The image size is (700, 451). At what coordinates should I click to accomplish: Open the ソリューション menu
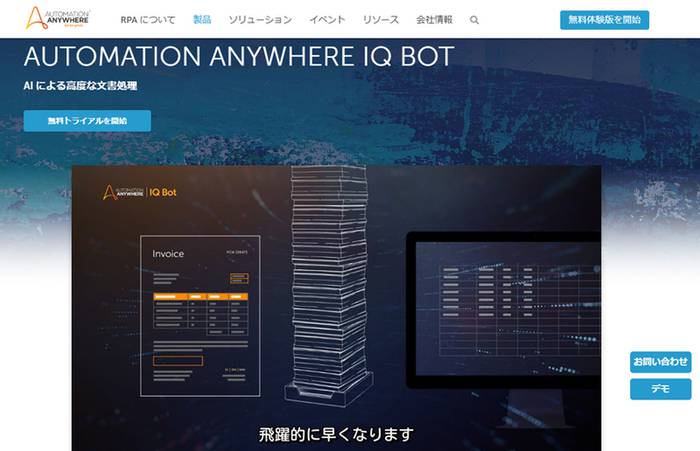260,20
